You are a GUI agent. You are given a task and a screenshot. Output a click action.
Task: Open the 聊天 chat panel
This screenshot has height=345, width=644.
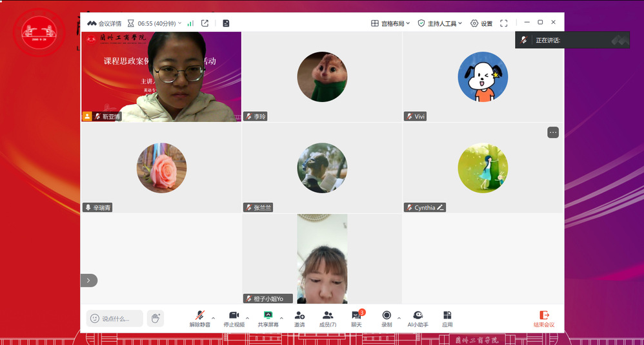pyautogui.click(x=356, y=319)
